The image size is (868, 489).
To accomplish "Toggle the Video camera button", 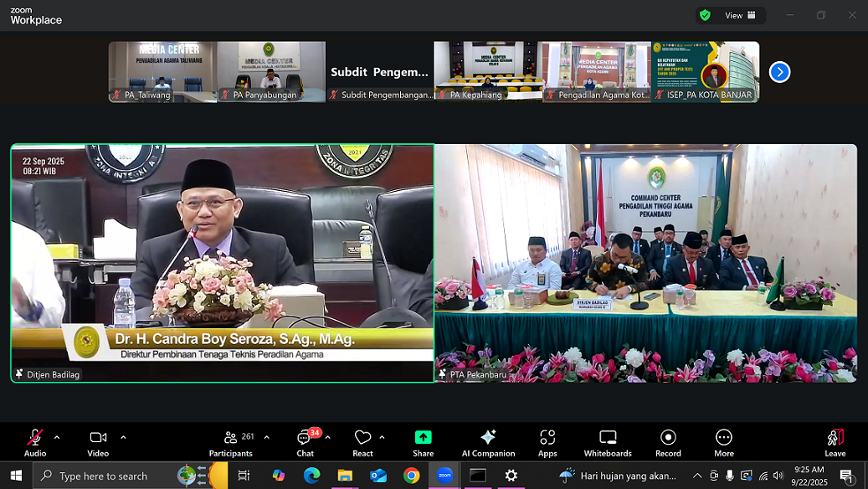I will [x=98, y=441].
